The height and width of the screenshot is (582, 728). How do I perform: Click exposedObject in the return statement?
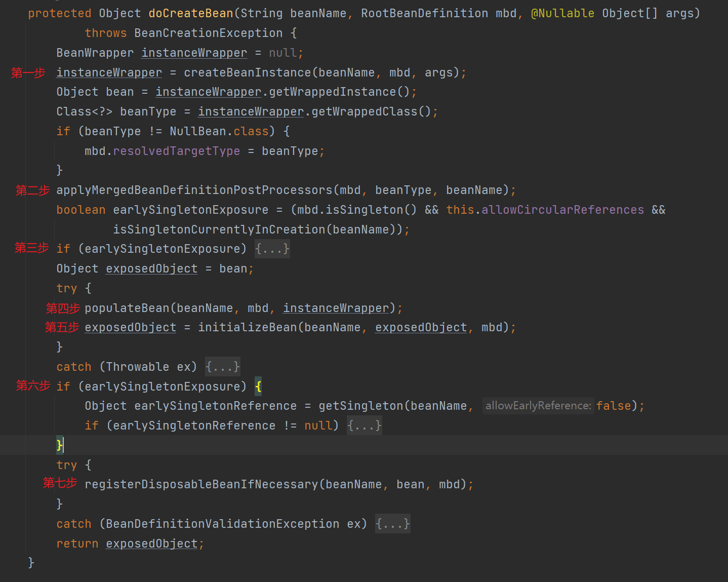pos(151,544)
